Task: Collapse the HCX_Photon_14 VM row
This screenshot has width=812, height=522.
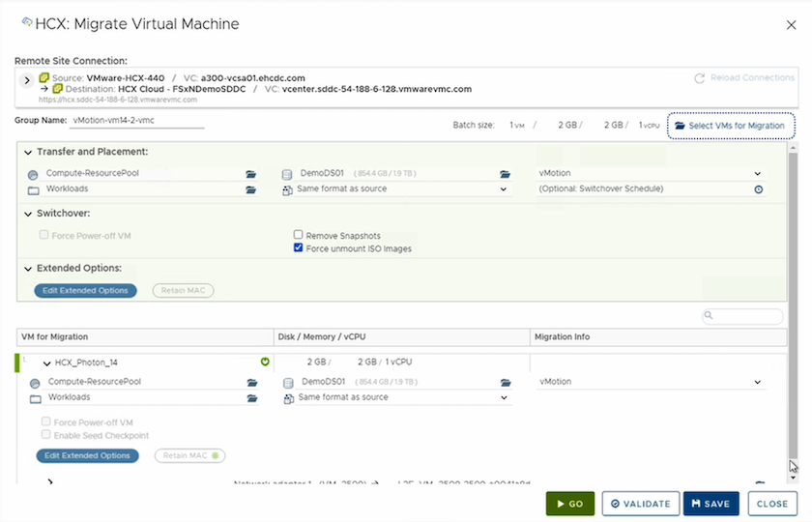Action: (46, 362)
